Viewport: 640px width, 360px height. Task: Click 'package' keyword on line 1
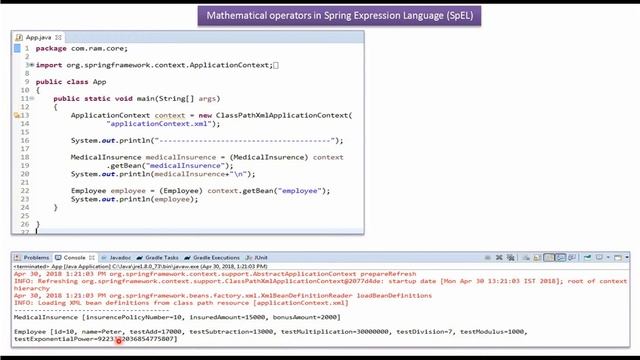[51, 48]
